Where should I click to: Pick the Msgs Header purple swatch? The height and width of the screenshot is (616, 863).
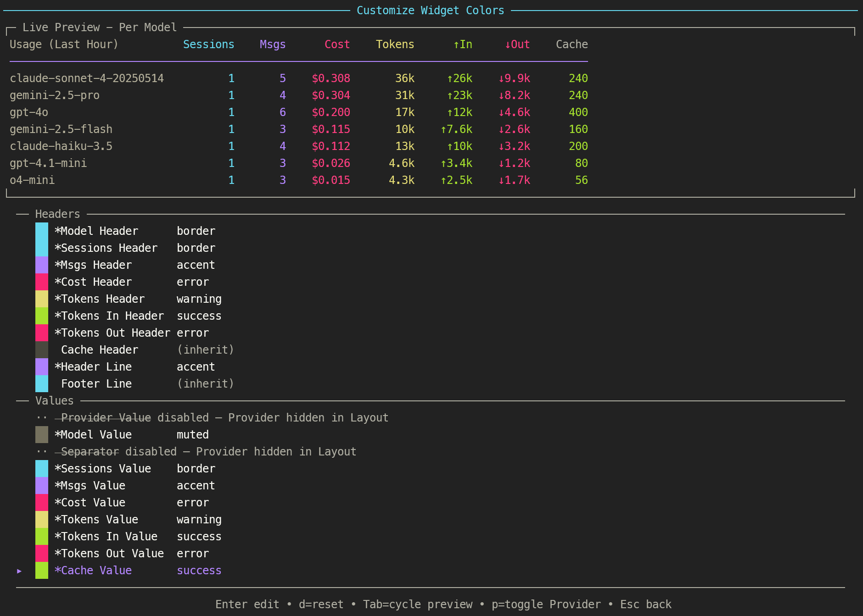point(42,265)
